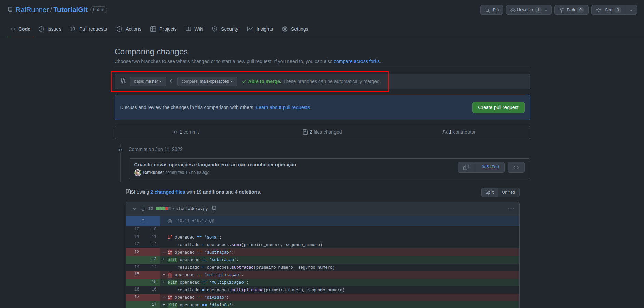The image size is (644, 308).
Task: Star the repository
Action: (608, 10)
